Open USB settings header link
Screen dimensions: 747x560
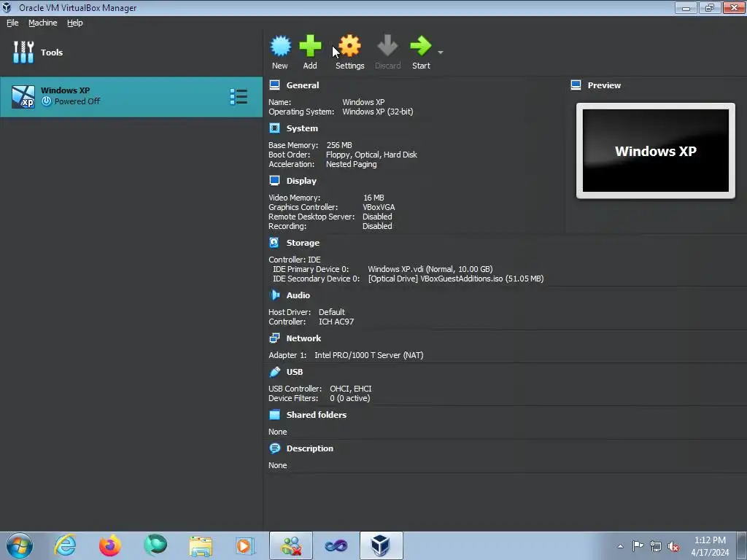click(295, 372)
